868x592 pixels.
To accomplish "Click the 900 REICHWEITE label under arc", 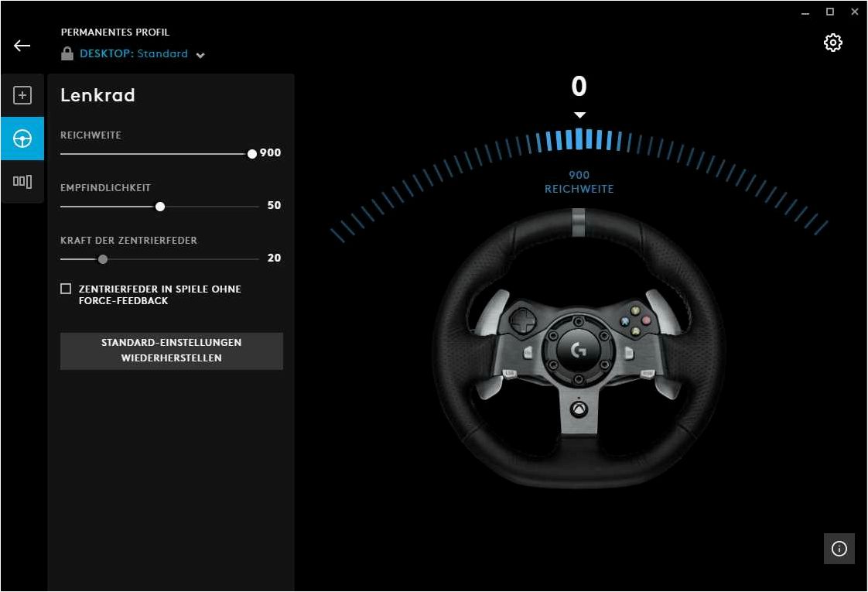I will point(579,182).
